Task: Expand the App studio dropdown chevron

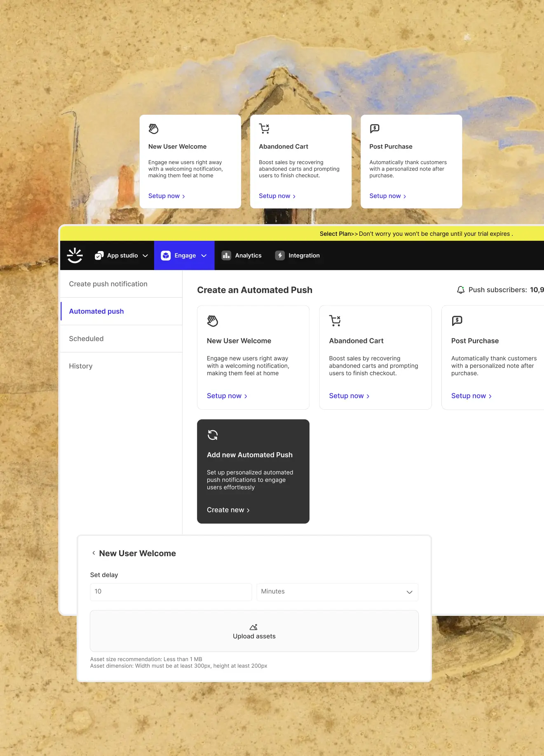Action: pyautogui.click(x=145, y=256)
